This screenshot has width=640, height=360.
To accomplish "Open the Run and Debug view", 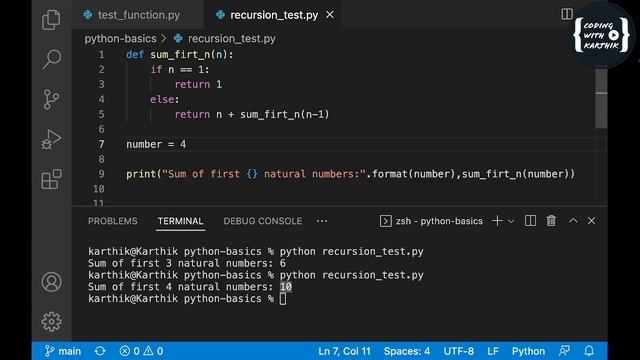I will 51,139.
